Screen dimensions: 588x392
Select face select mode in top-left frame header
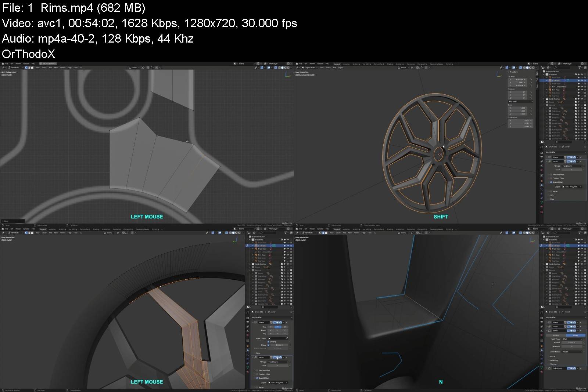(32, 68)
